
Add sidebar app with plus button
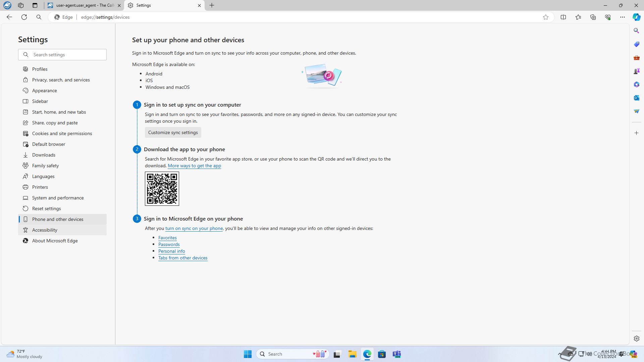pyautogui.click(x=636, y=133)
